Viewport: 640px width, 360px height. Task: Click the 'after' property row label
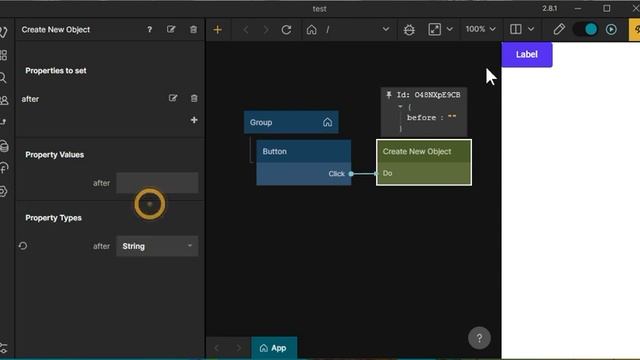pos(30,99)
